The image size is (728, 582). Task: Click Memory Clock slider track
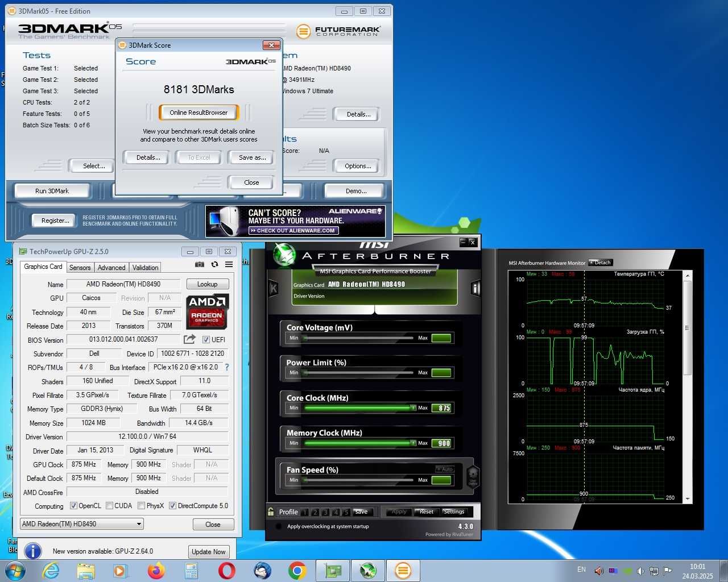pos(359,443)
